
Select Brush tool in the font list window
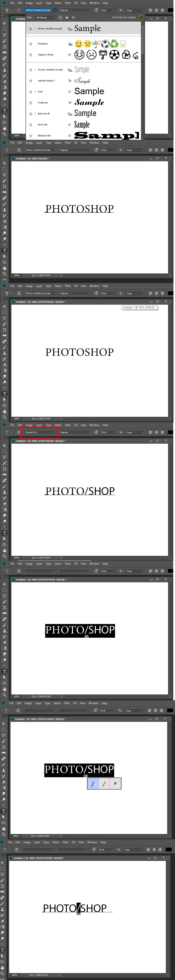[4, 64]
